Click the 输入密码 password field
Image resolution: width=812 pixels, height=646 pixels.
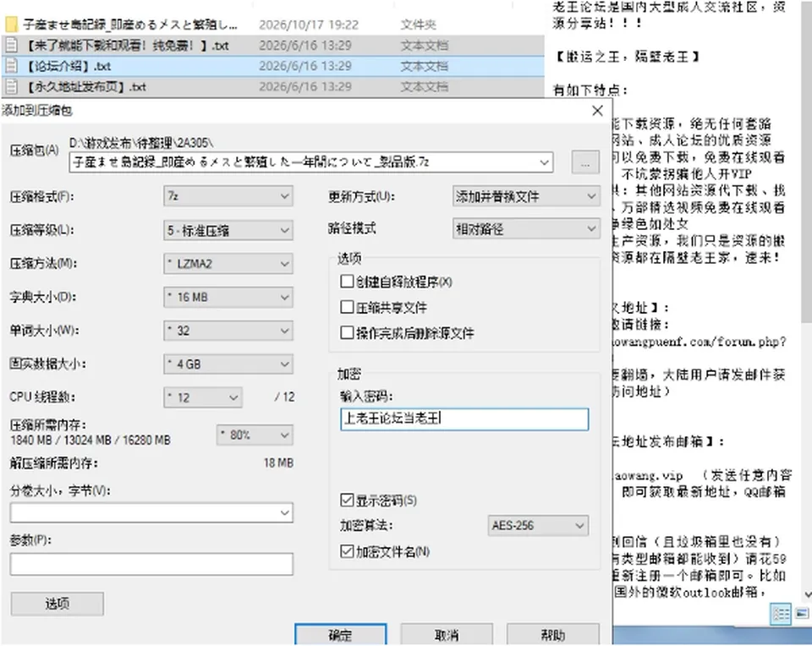[464, 419]
